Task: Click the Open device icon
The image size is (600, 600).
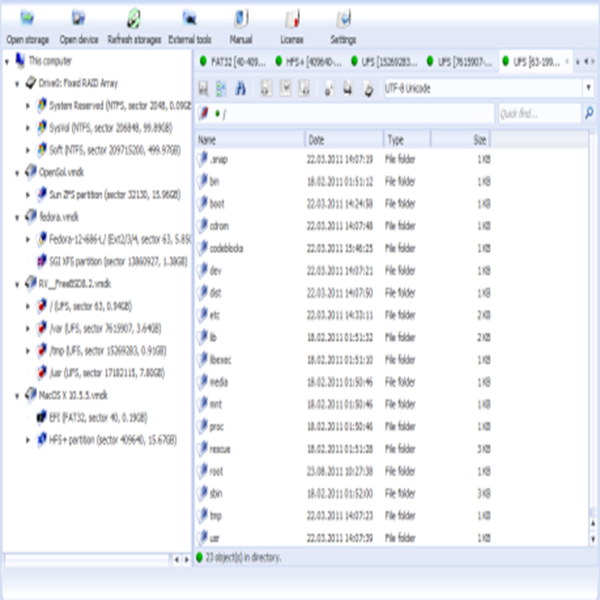Action: [78, 18]
